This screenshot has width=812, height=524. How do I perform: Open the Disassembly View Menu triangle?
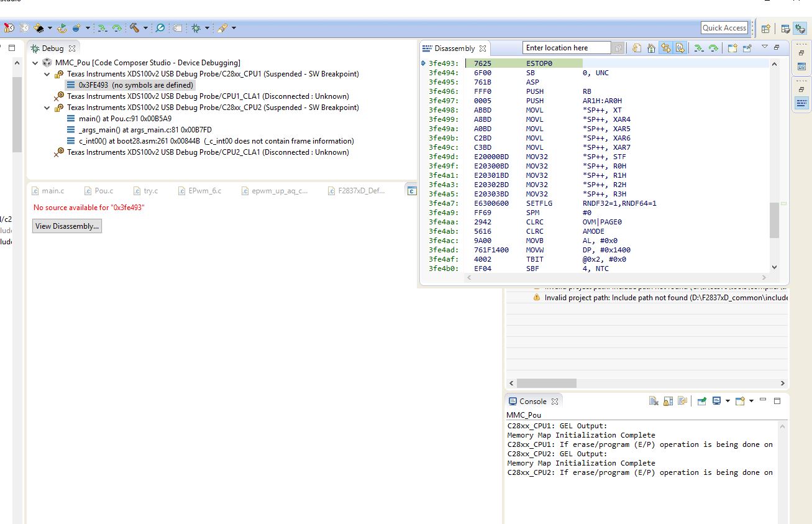[765, 47]
